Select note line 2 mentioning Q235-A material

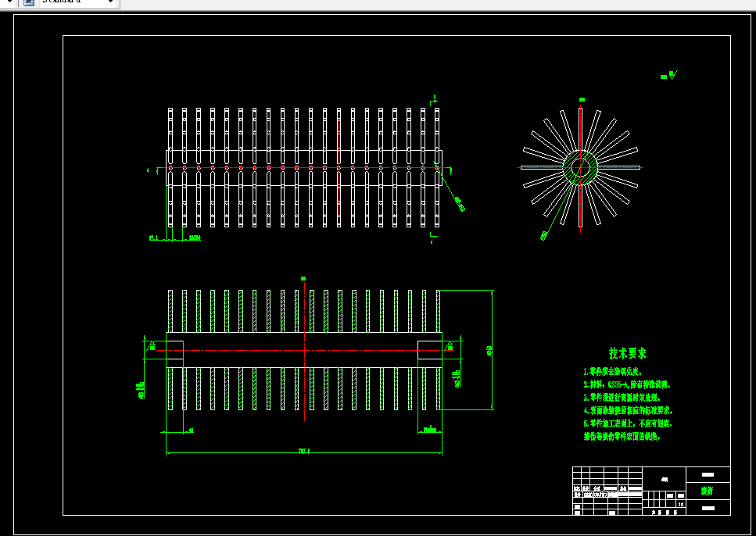627,384
